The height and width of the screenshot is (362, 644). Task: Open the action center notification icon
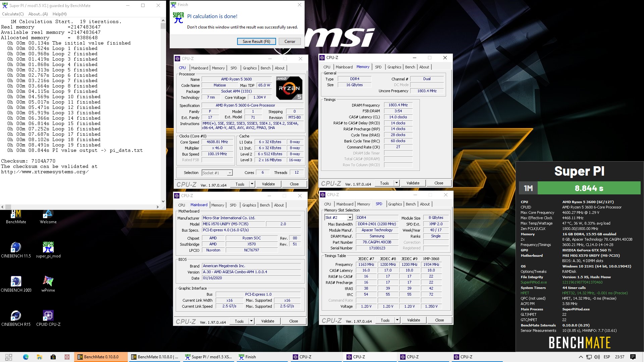tap(633, 357)
